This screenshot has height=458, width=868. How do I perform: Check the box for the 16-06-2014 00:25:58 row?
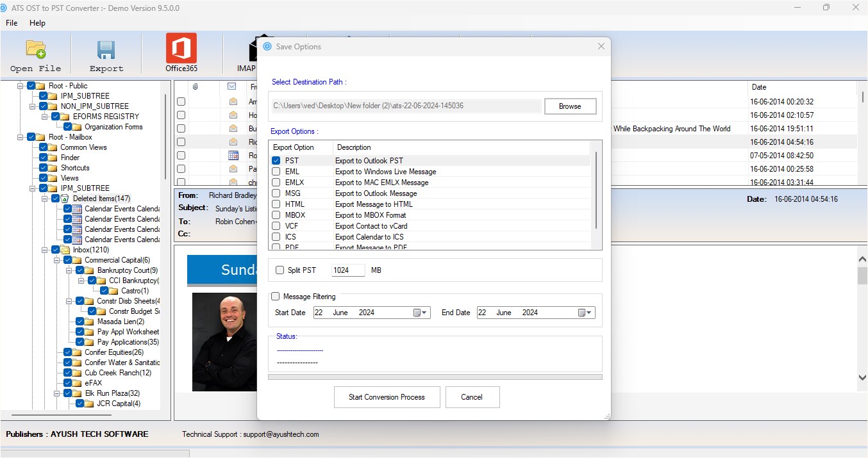pos(181,168)
